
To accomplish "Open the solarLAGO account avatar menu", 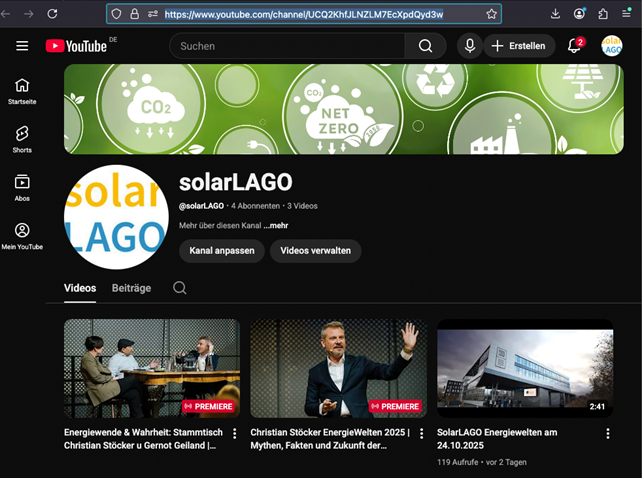I will pyautogui.click(x=612, y=46).
